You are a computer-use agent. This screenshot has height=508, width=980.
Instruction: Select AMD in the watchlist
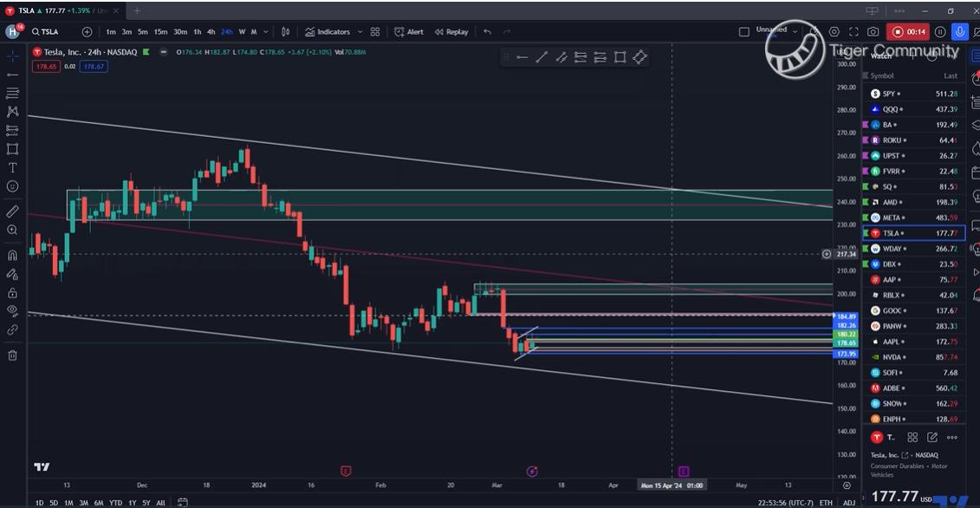(x=913, y=202)
